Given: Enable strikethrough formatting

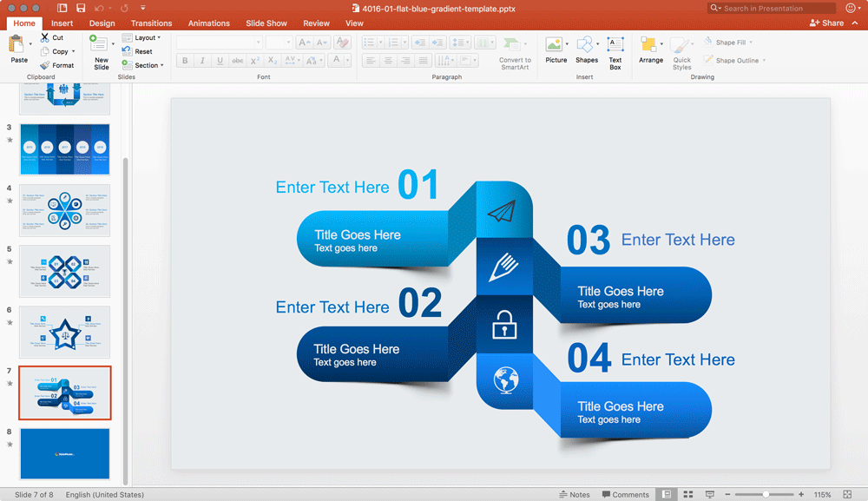Looking at the screenshot, I should (x=237, y=60).
